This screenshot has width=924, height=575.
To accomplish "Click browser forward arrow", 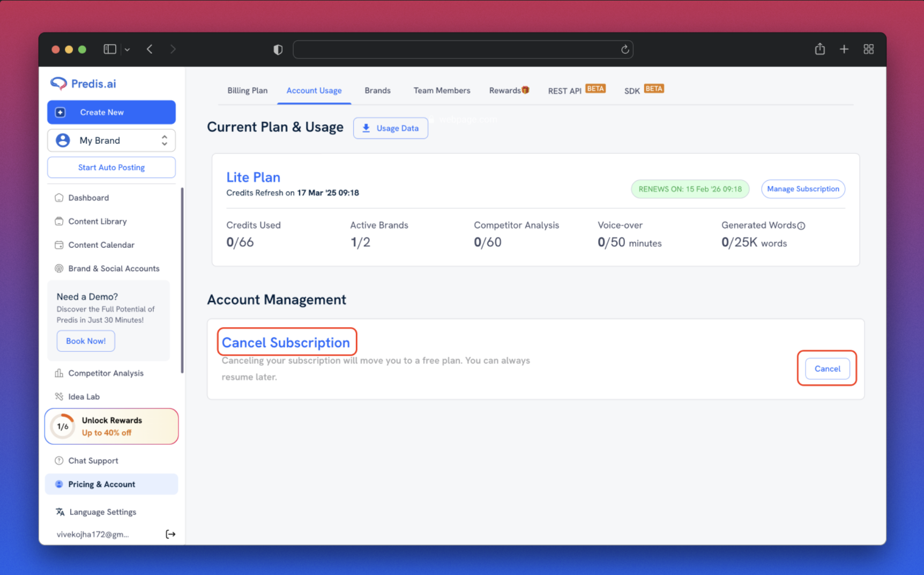I will 173,49.
